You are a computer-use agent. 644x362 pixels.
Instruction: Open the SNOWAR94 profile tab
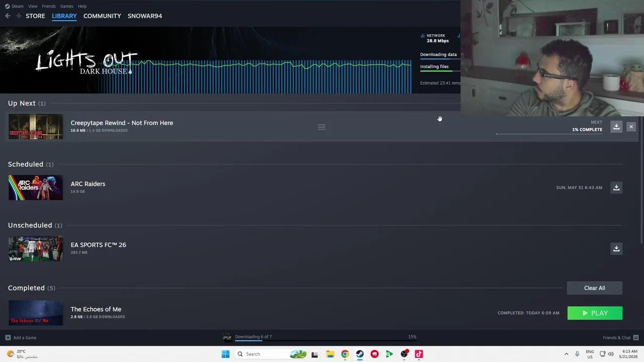(145, 16)
